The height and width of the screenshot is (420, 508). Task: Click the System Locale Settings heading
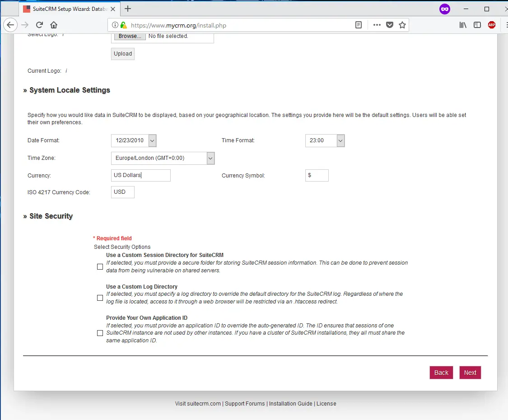[70, 90]
